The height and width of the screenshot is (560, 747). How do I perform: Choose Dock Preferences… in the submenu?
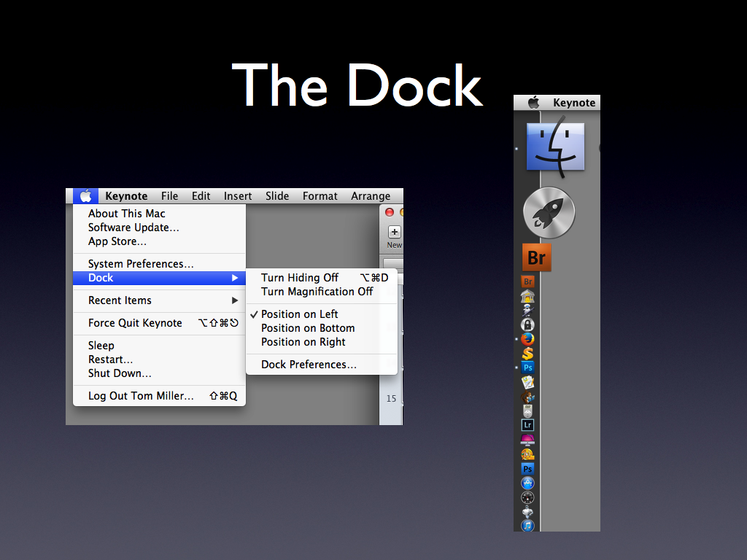click(x=322, y=365)
